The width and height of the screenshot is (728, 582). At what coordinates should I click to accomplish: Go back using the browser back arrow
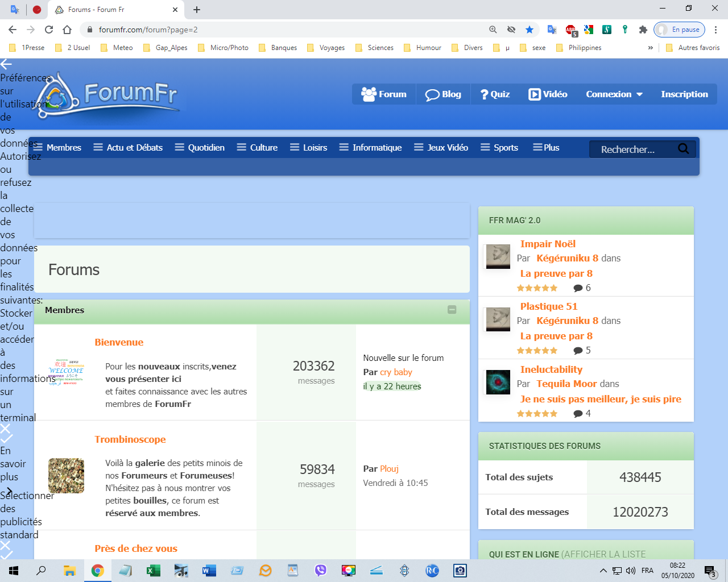pyautogui.click(x=13, y=30)
